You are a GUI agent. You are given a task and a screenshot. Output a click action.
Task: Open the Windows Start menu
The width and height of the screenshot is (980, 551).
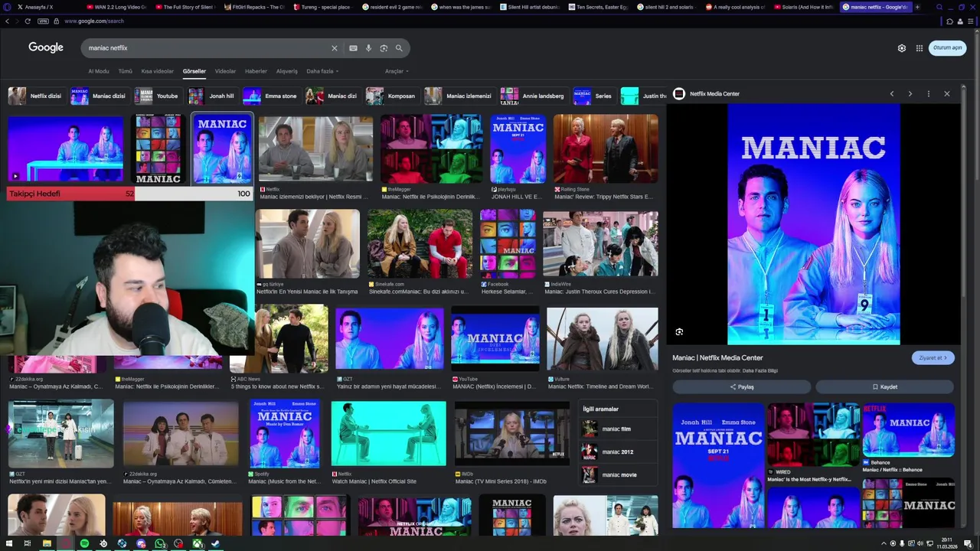click(8, 543)
